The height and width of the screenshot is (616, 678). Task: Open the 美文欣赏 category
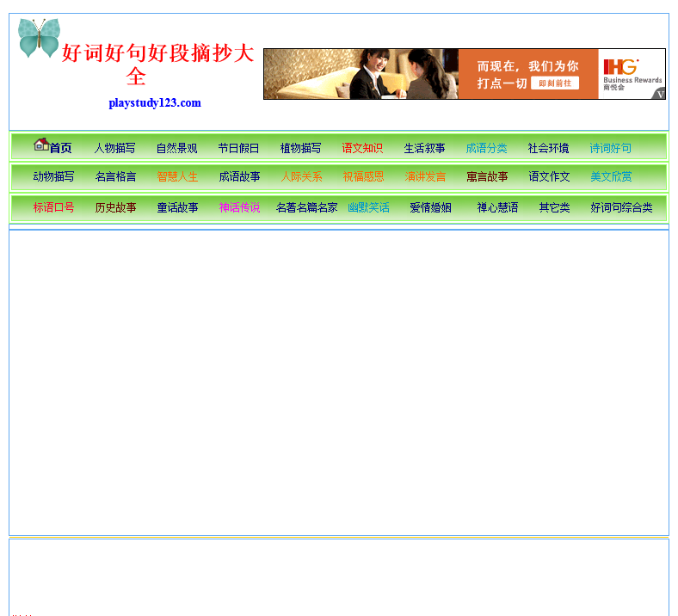pos(611,176)
